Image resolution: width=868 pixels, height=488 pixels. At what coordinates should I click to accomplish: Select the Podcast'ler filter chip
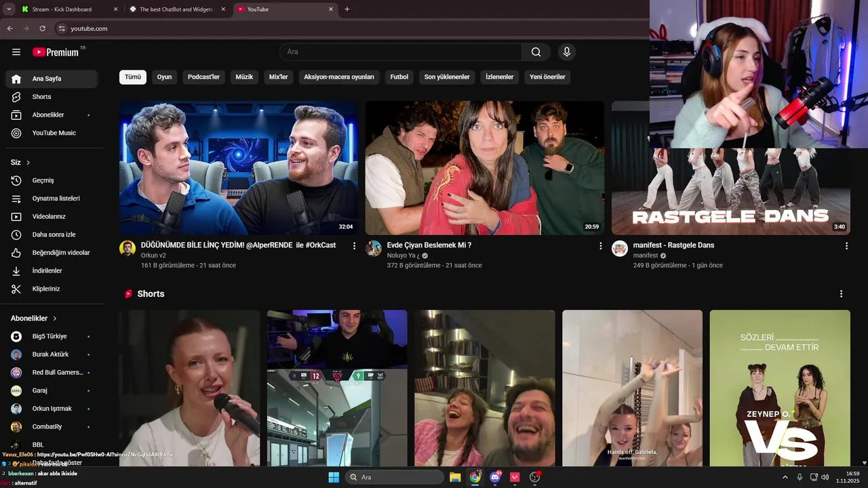[203, 77]
